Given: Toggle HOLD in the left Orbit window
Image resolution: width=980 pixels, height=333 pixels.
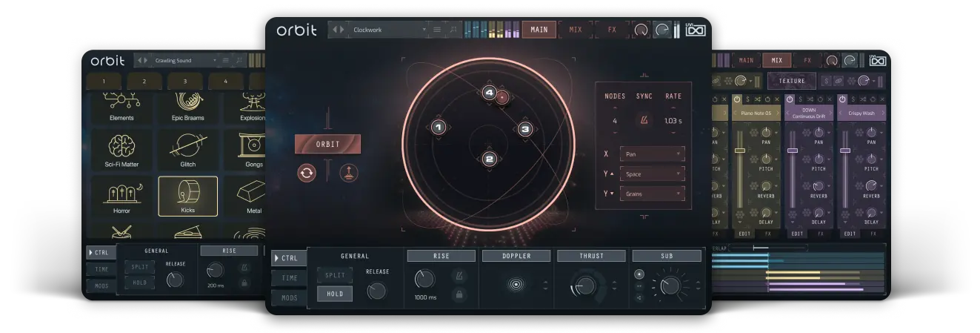Looking at the screenshot, I should pyautogui.click(x=141, y=283).
